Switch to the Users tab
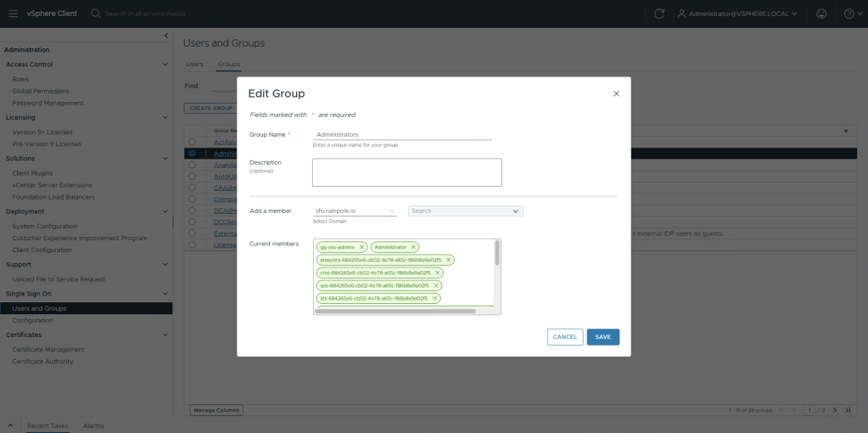This screenshot has height=433, width=868. (194, 65)
